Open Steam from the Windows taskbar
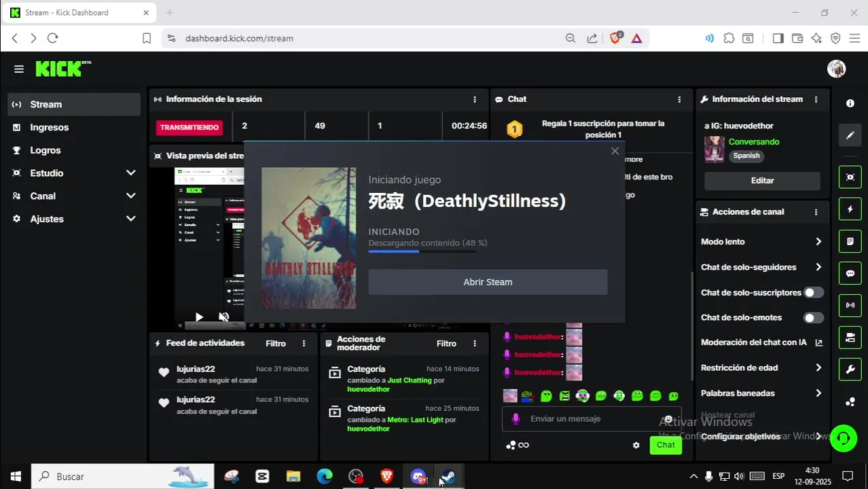 (x=448, y=476)
